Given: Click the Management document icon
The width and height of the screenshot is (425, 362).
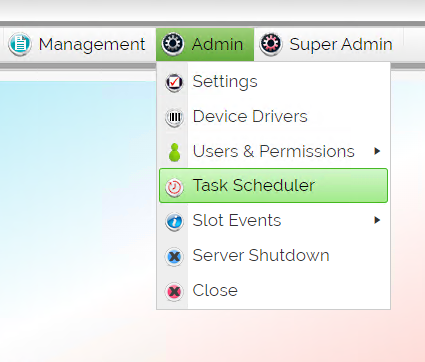Looking at the screenshot, I should coord(20,44).
